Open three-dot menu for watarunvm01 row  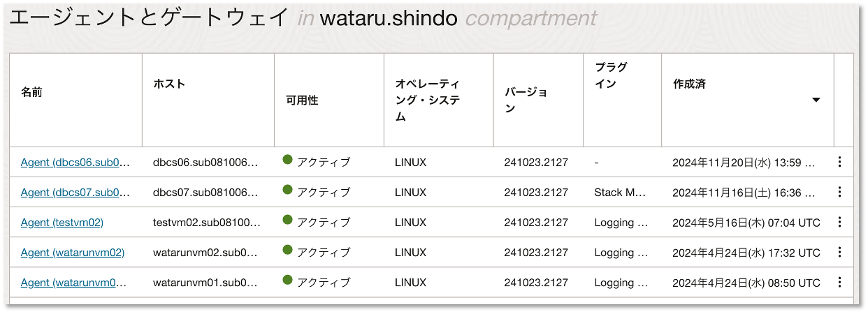(x=839, y=282)
